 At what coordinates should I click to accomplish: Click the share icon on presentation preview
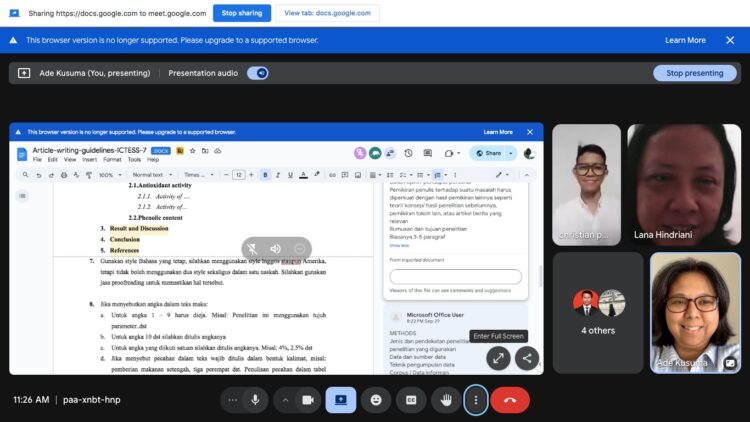coord(527,358)
